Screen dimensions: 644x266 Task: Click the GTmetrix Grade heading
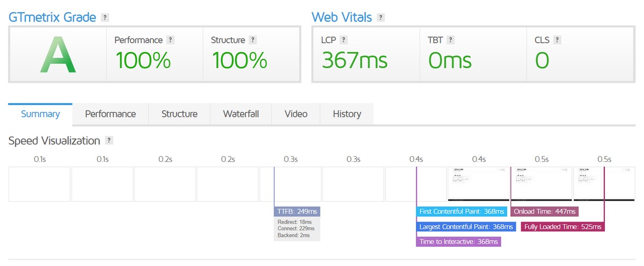(x=52, y=17)
